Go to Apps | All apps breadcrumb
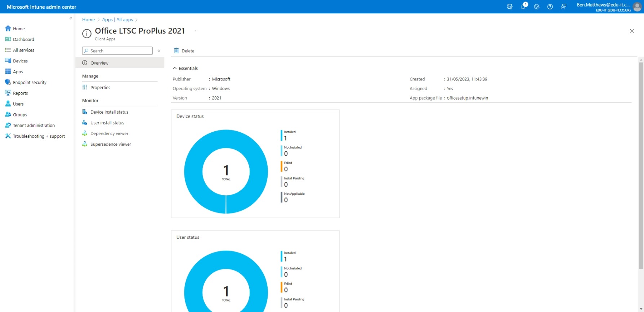 pos(117,19)
